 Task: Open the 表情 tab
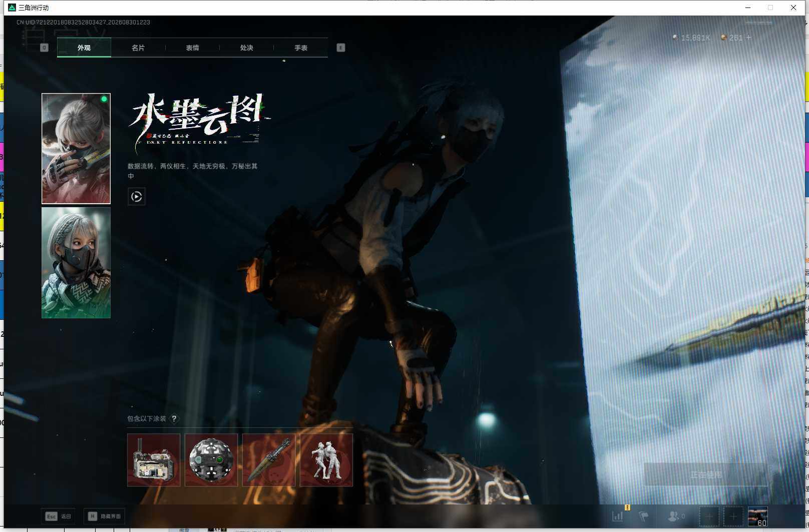192,48
